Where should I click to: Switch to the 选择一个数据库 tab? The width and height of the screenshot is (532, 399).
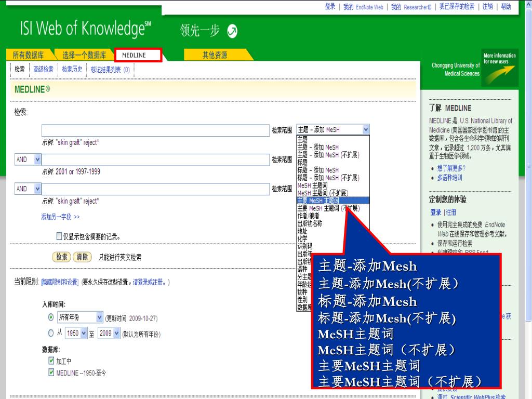point(84,55)
